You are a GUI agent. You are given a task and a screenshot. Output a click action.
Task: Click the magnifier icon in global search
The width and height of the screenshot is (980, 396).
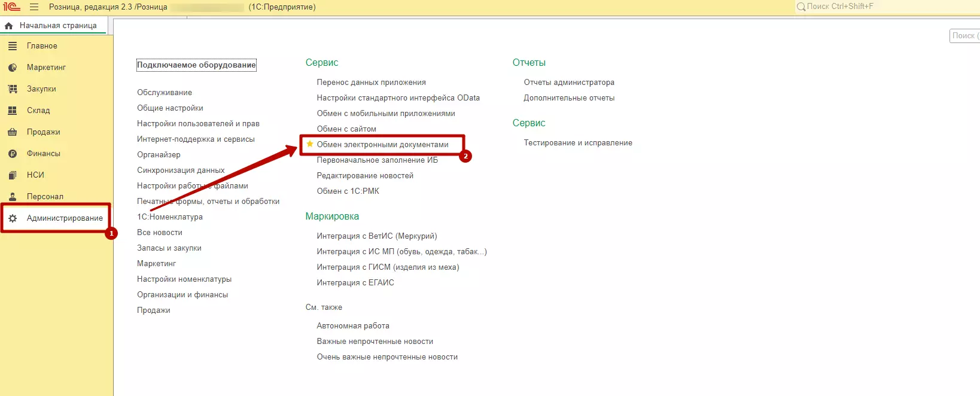801,7
